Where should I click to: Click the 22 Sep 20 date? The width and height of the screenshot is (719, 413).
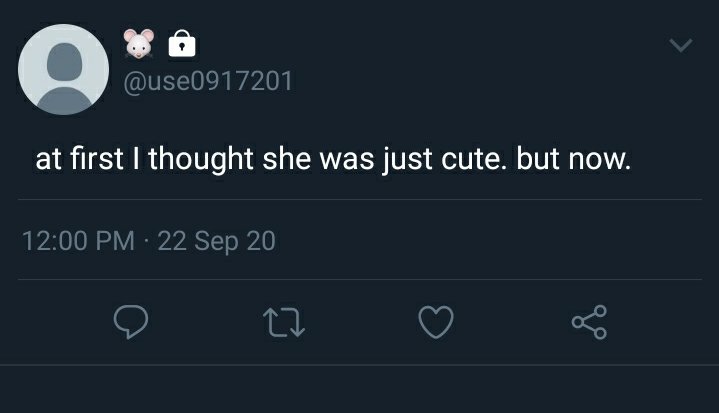(216, 241)
